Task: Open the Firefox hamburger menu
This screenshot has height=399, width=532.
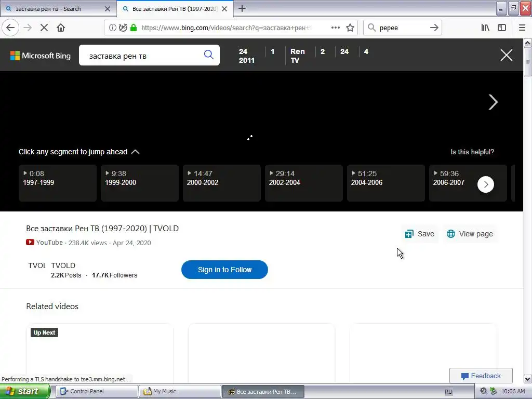Action: coord(522,28)
